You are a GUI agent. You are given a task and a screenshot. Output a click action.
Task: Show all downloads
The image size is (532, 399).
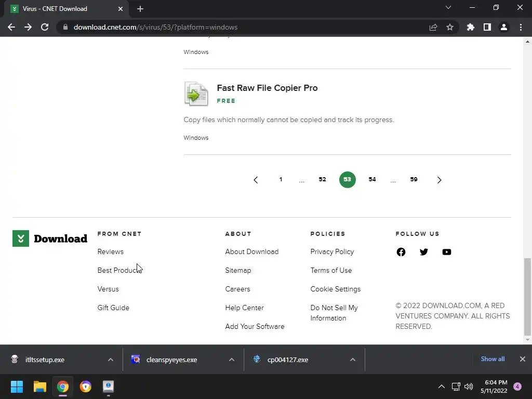coord(493,359)
